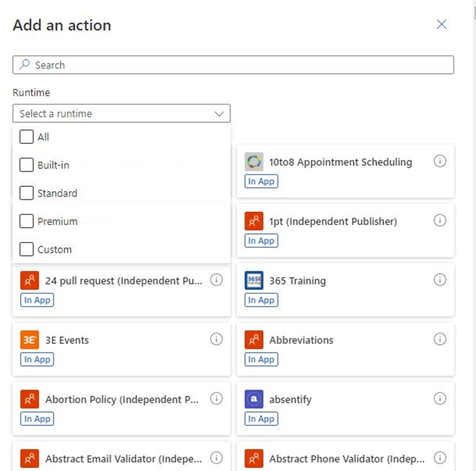
Task: Check the All runtime checkbox
Action: click(x=26, y=137)
